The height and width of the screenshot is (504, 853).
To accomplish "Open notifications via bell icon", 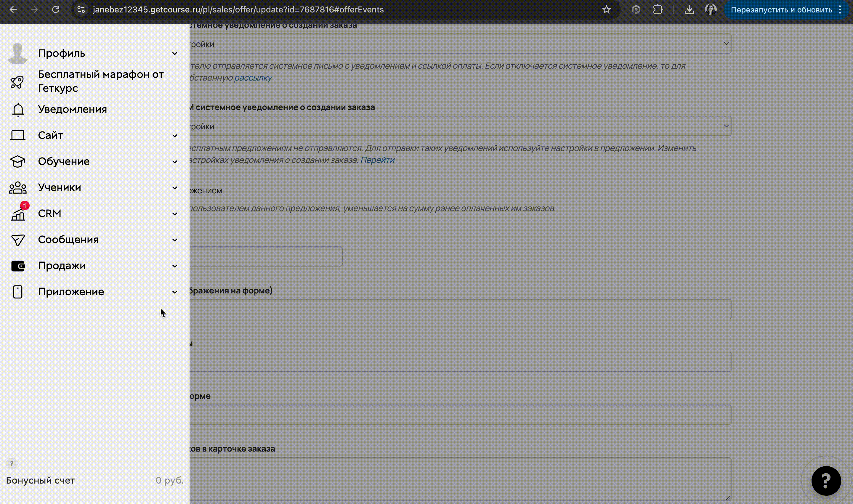I will click(x=18, y=109).
